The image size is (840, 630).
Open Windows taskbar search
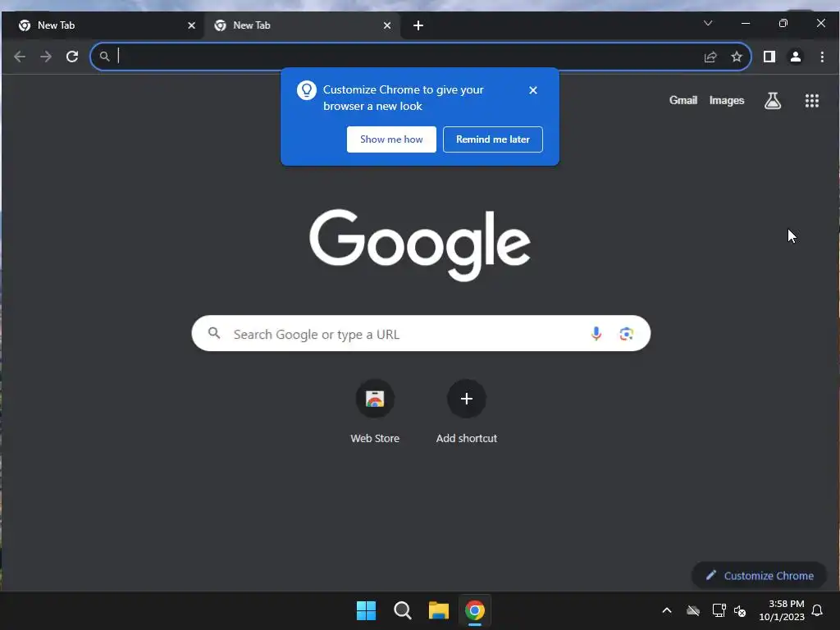[402, 610]
